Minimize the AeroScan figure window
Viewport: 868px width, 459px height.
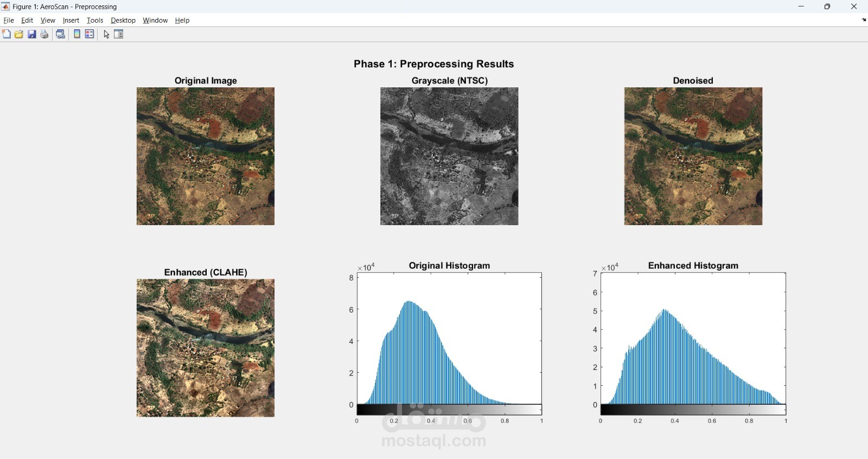click(x=801, y=7)
